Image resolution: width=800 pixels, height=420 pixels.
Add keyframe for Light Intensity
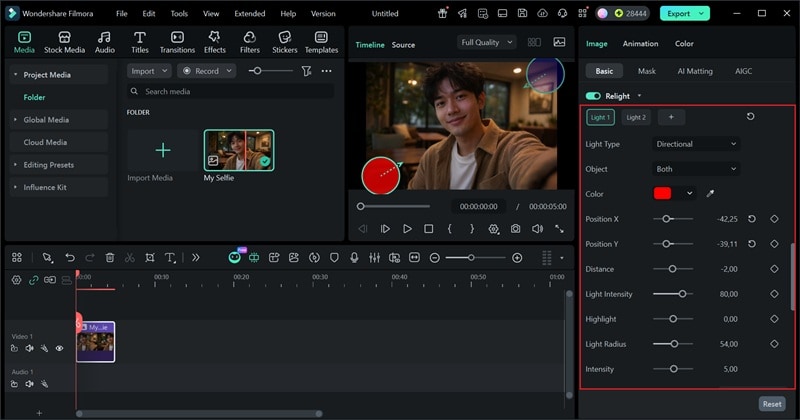coord(774,294)
